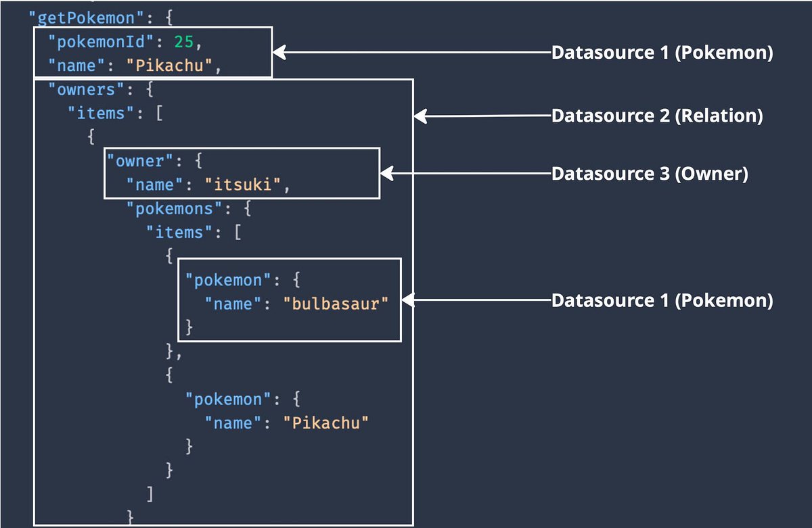Click the Datasource 3 (Owner) label

(x=648, y=173)
